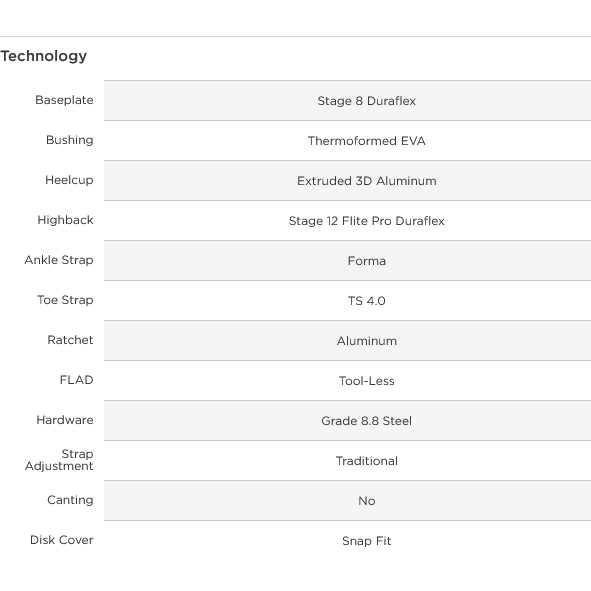Image resolution: width=591 pixels, height=591 pixels.
Task: Click the Extruded 3D Aluminum value
Action: pos(366,181)
